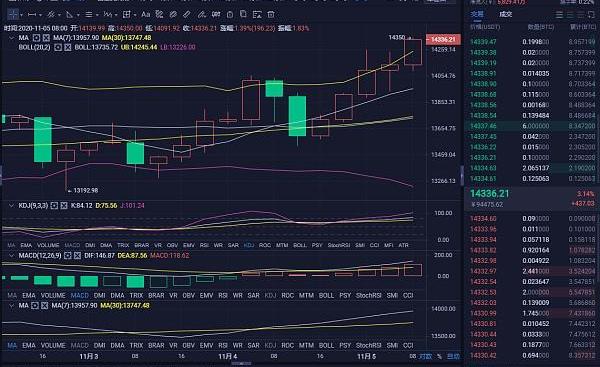
Task: Open the crosshair tool dropdown arrow
Action: pyautogui.click(x=21, y=15)
